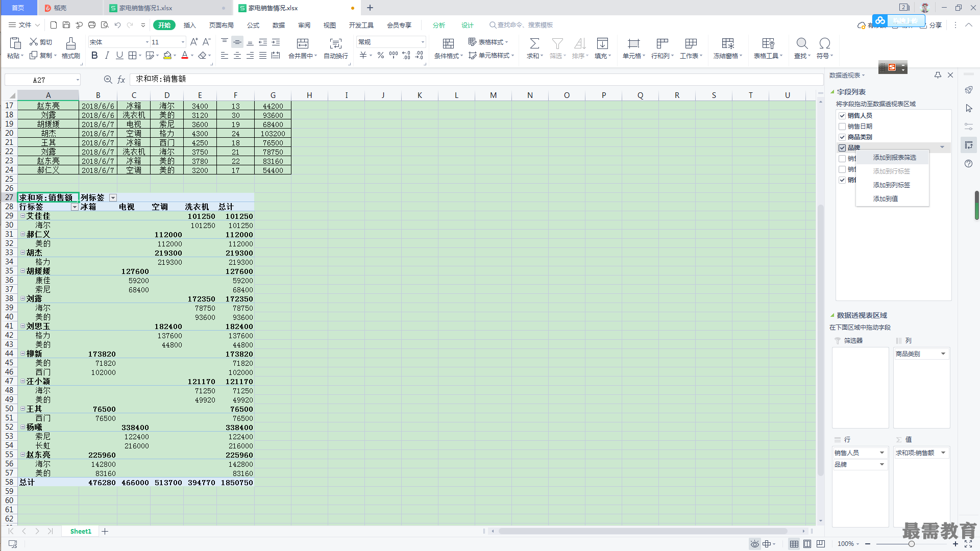Image resolution: width=980 pixels, height=551 pixels.
Task: Click the Paste (粘贴) clipboard icon
Action: pyautogui.click(x=15, y=43)
